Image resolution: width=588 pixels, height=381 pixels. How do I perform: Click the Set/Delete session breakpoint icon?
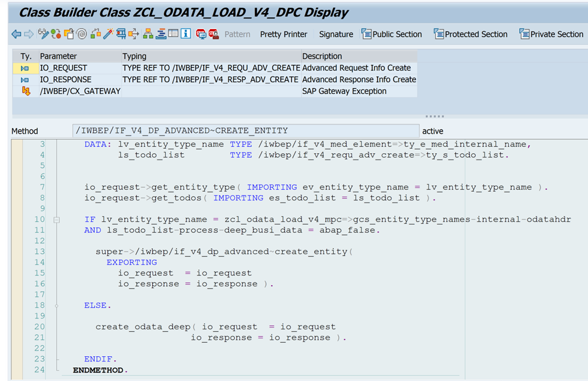tap(201, 34)
